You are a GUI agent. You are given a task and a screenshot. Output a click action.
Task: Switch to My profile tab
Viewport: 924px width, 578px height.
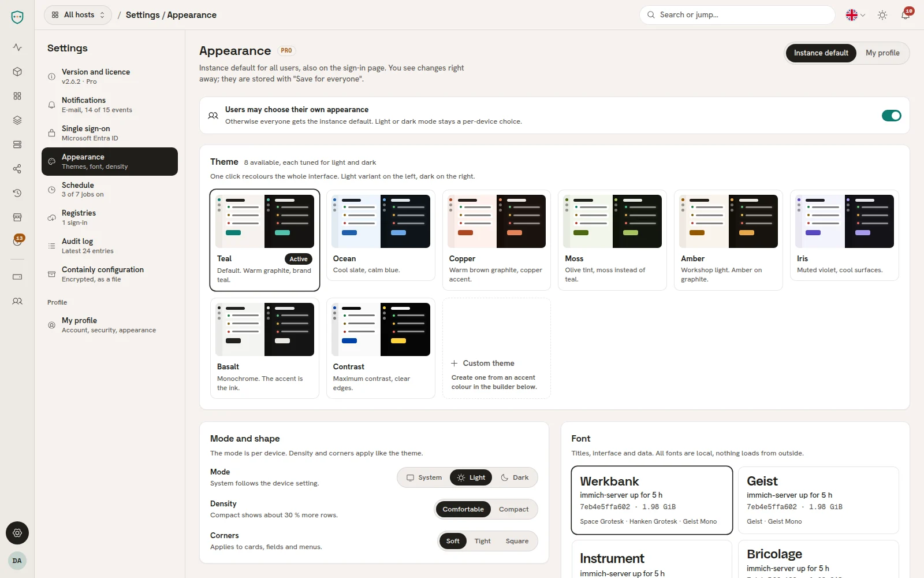click(x=882, y=53)
